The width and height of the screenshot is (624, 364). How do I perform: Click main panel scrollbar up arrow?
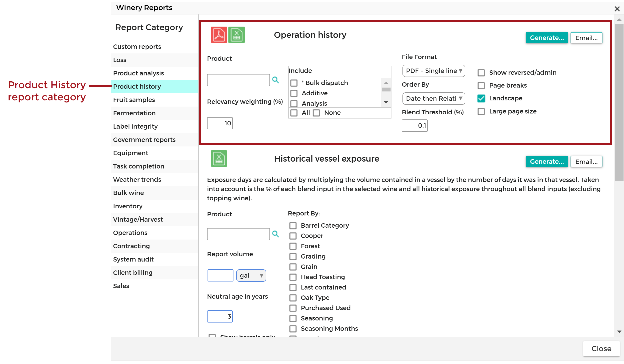click(619, 19)
